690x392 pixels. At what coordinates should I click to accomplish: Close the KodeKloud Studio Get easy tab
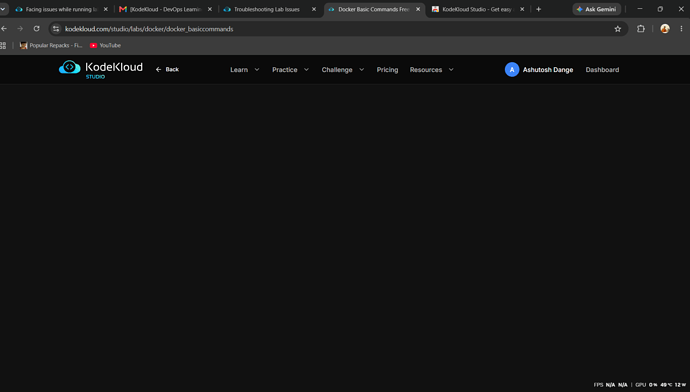(522, 9)
